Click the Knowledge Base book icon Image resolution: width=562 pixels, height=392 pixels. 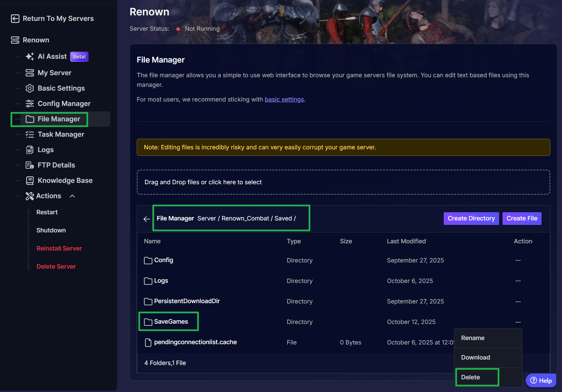[x=30, y=180]
